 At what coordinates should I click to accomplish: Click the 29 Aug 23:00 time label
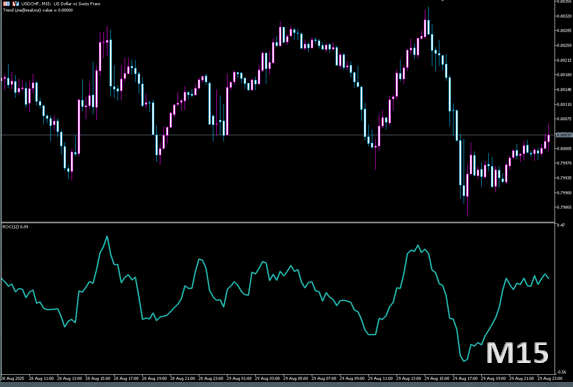tap(550, 378)
